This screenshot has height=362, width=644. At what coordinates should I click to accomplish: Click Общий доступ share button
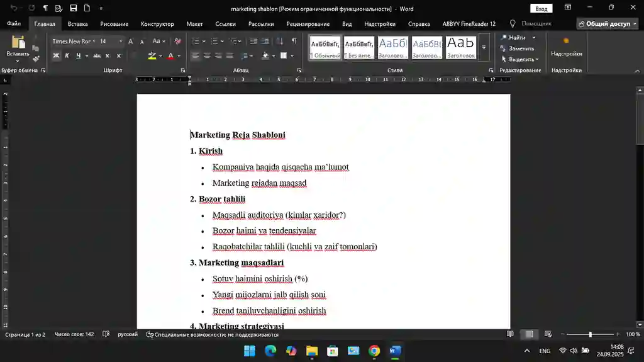click(608, 24)
